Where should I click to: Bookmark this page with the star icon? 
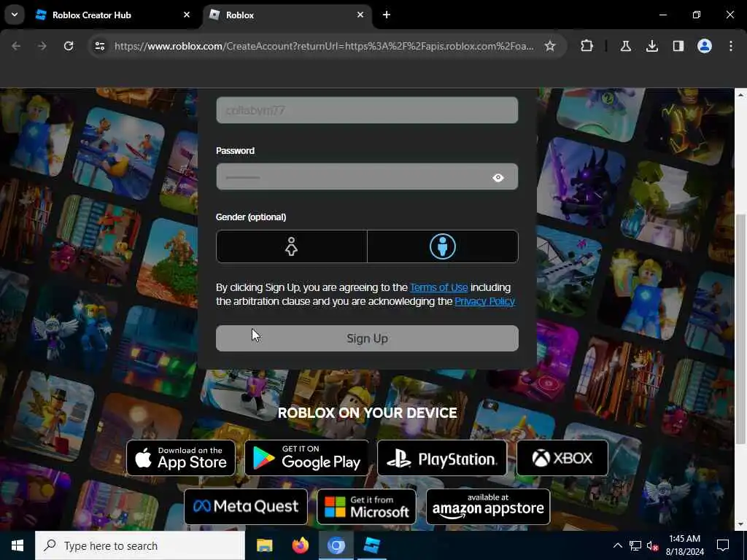550,46
